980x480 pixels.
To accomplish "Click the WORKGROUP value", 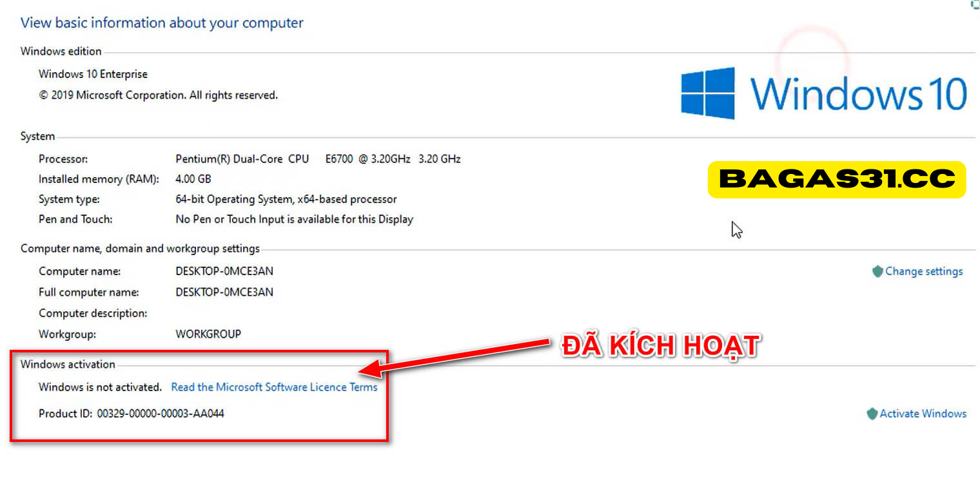I will click(x=208, y=334).
